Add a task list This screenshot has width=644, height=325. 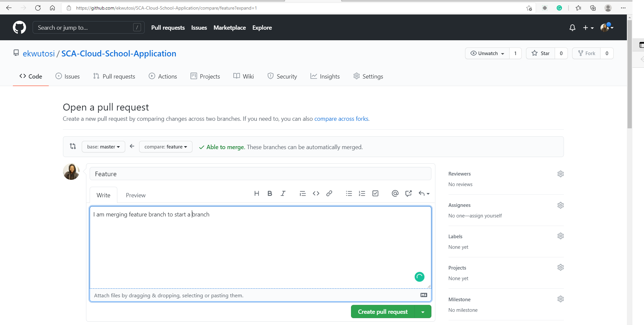tap(375, 193)
